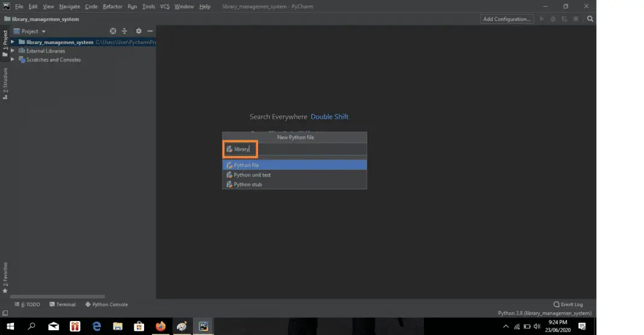
Task: Hide the Project panel with minus icon
Action: click(x=150, y=31)
